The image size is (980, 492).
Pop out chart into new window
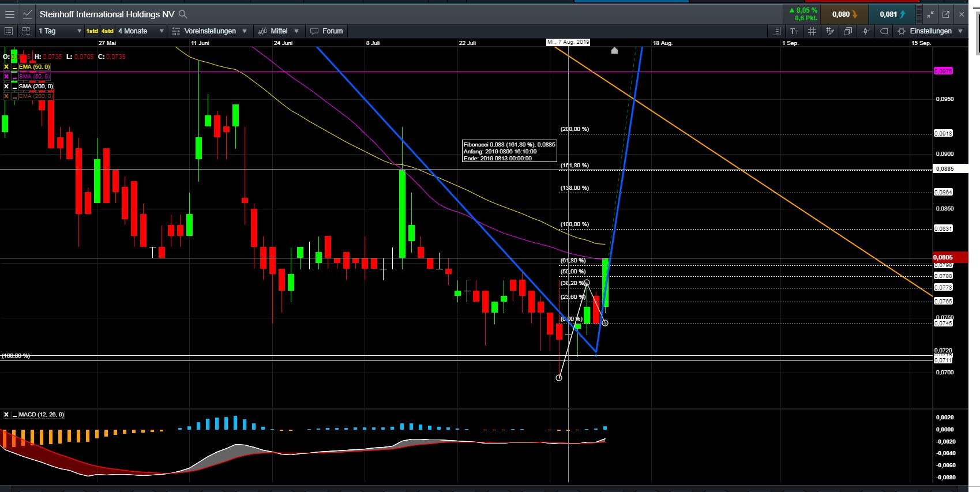tap(946, 14)
